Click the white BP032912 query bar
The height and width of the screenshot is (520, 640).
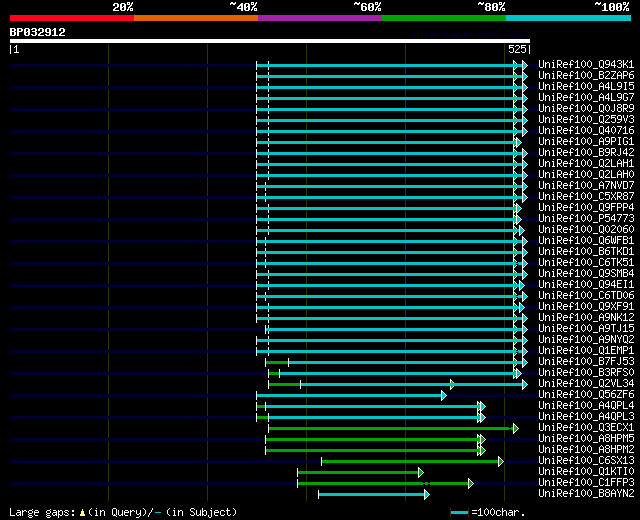click(x=270, y=41)
